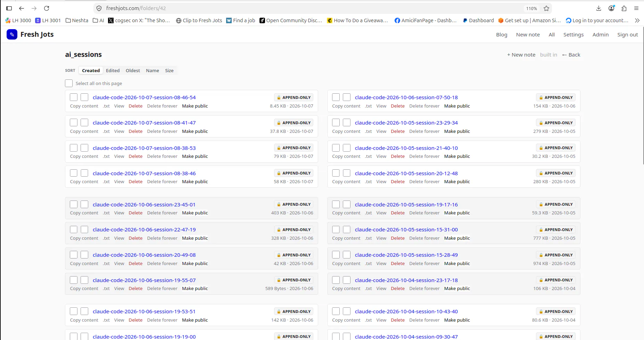This screenshot has height=340, width=644.
Task: Click the page zoom 110% indicator
Action: (531, 8)
